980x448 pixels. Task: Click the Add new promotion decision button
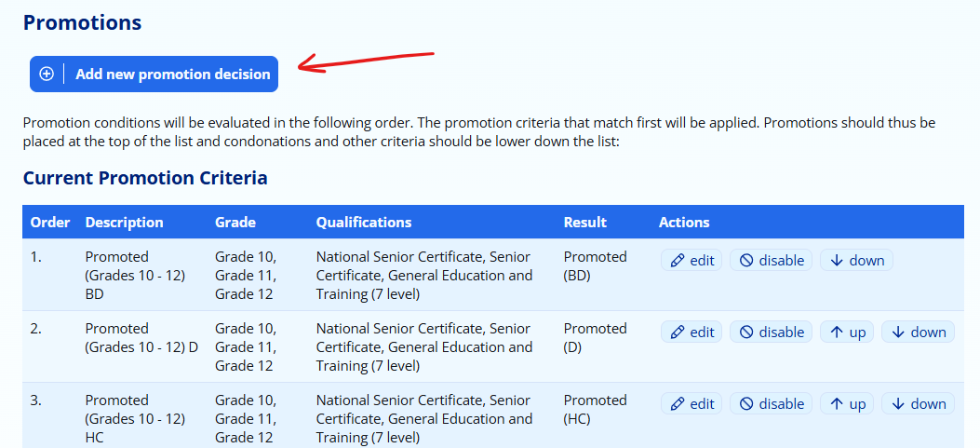154,75
